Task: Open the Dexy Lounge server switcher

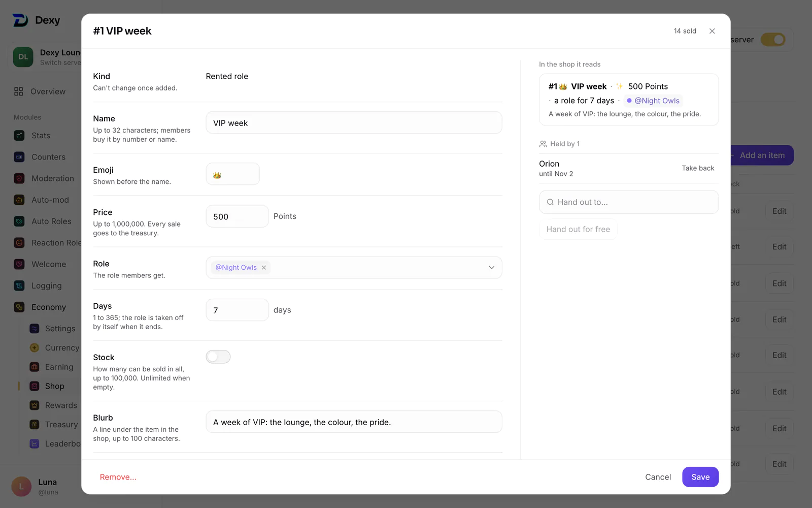Action: click(47, 57)
